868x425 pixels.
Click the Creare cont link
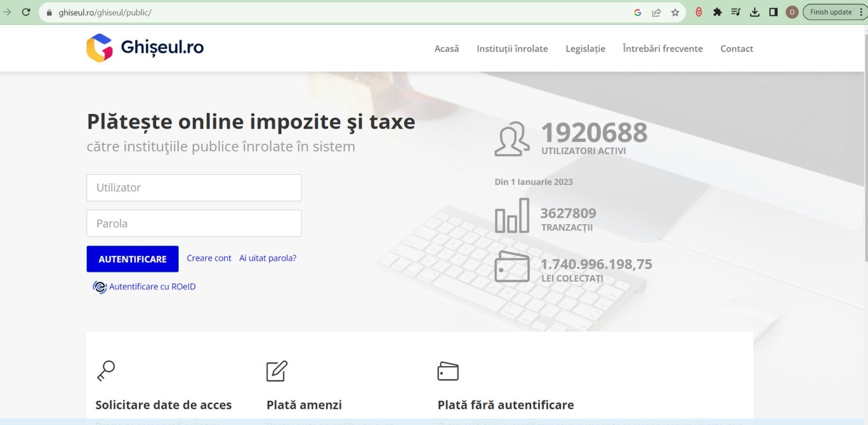click(x=208, y=258)
